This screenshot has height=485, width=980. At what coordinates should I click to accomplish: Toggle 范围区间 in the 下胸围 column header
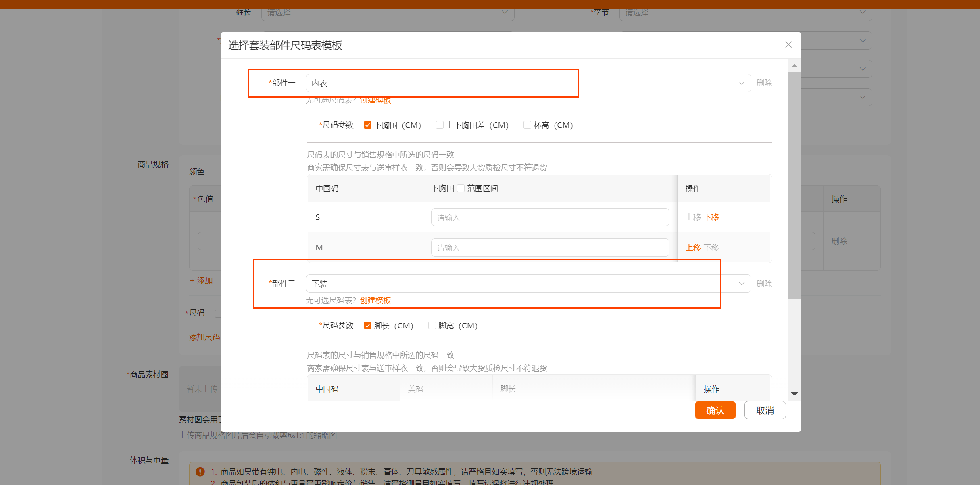click(461, 188)
